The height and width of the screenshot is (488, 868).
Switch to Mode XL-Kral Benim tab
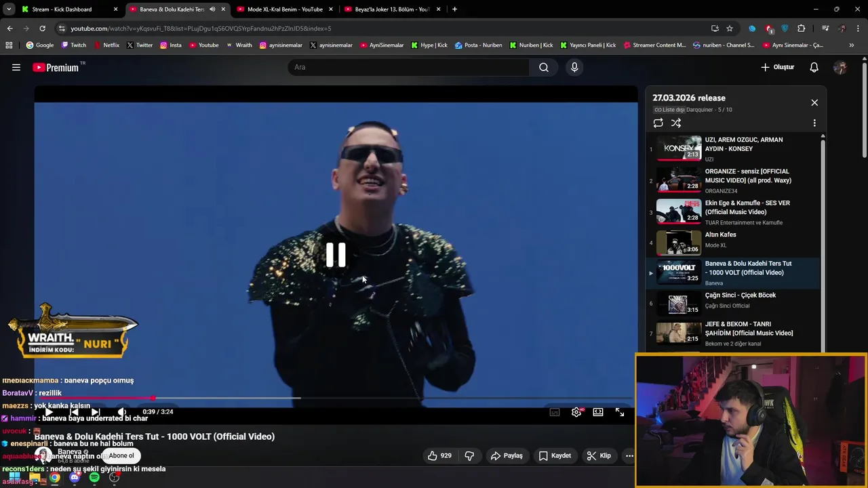(285, 9)
